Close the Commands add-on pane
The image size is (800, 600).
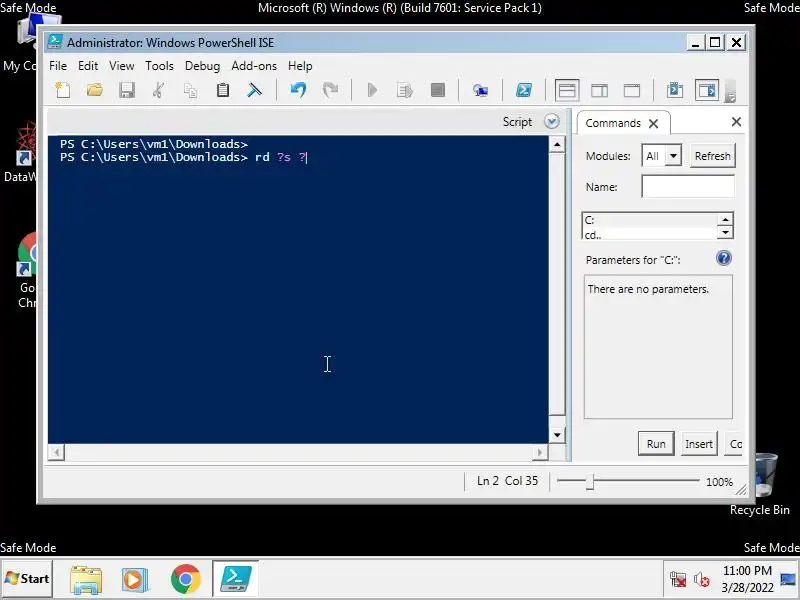click(736, 121)
